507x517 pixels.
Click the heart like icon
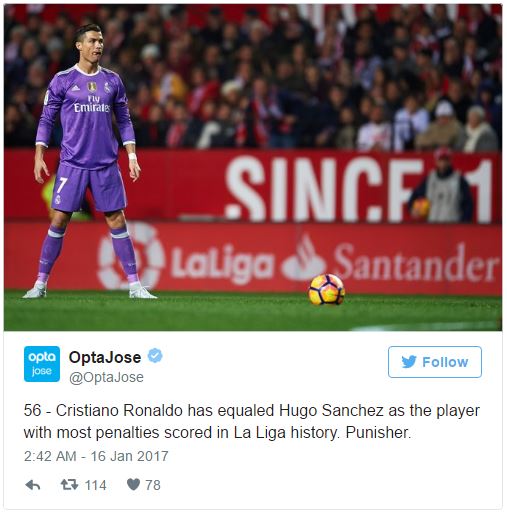(133, 484)
